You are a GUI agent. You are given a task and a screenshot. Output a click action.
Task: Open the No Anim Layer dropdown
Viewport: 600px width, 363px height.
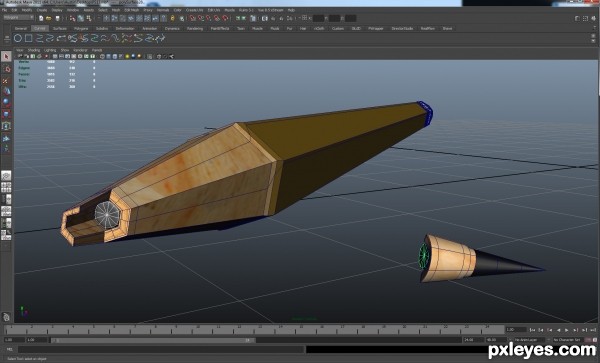[530, 340]
